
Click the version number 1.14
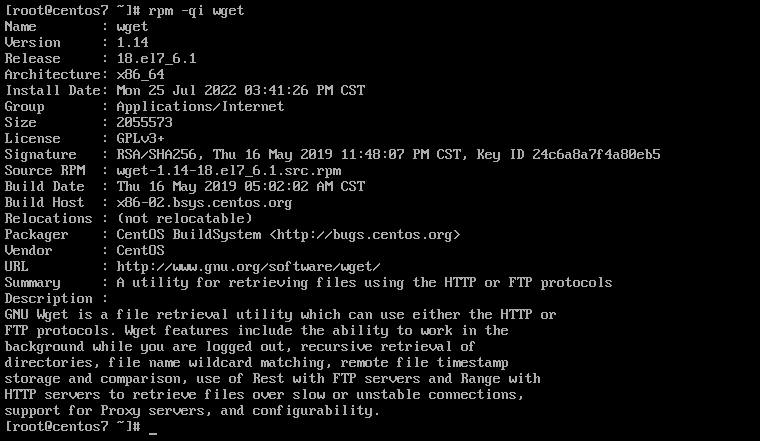click(132, 43)
